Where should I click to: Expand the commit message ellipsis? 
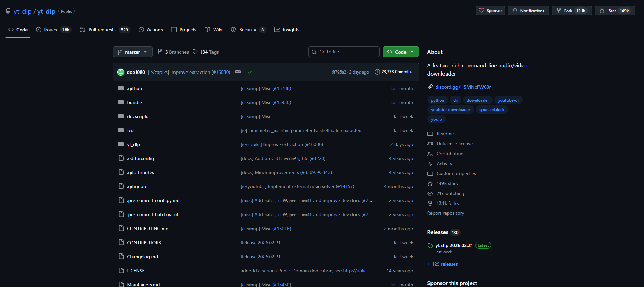(238, 72)
